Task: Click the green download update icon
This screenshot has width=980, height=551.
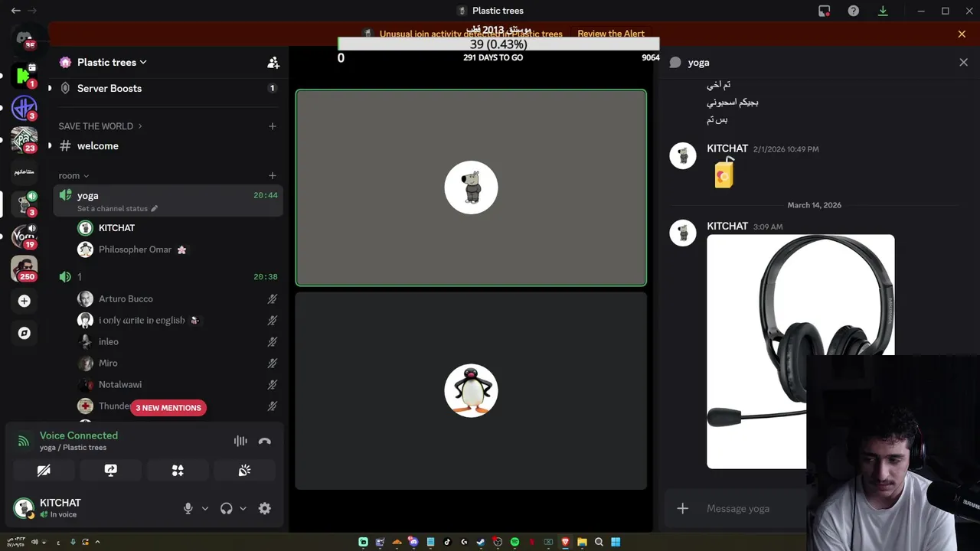Action: [x=883, y=11]
